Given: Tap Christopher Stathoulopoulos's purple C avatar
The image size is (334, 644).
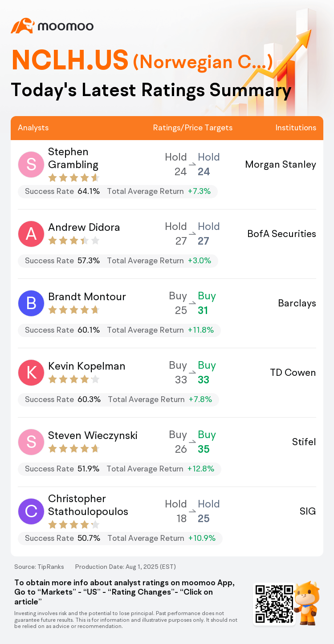Looking at the screenshot, I should point(31,511).
